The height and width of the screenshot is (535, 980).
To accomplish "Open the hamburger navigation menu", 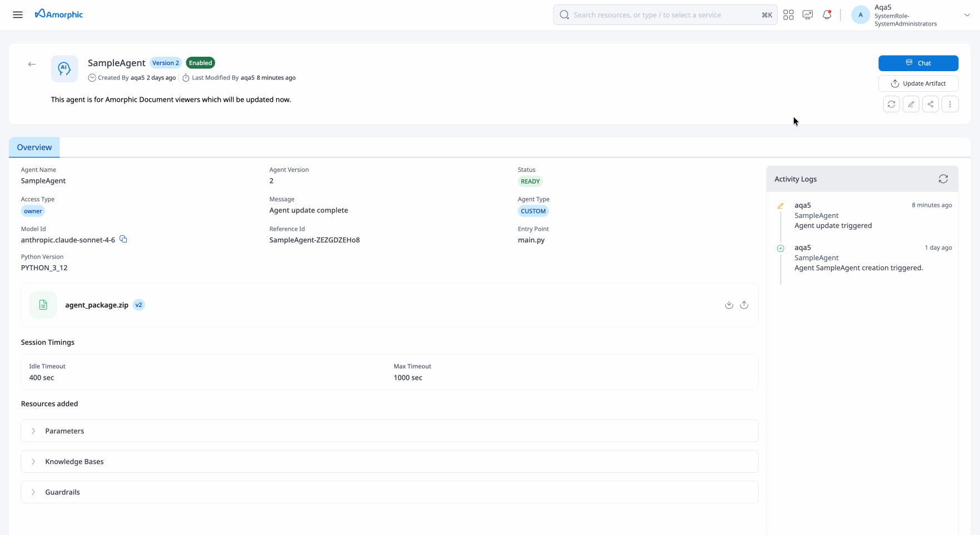I will tap(18, 15).
